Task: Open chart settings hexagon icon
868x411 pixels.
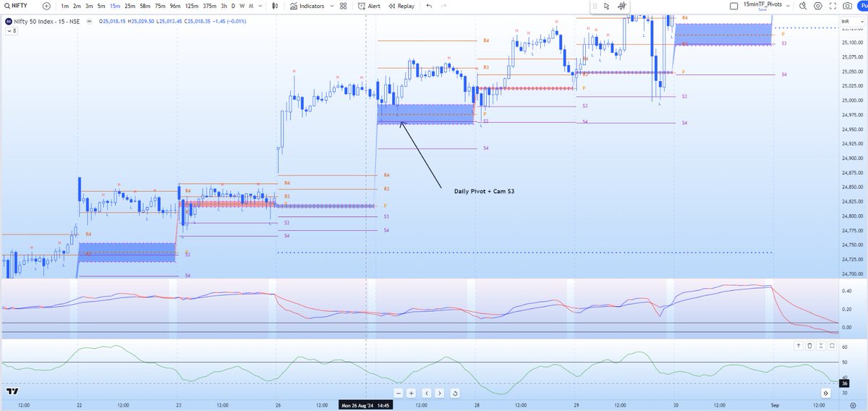Action: pos(817,6)
